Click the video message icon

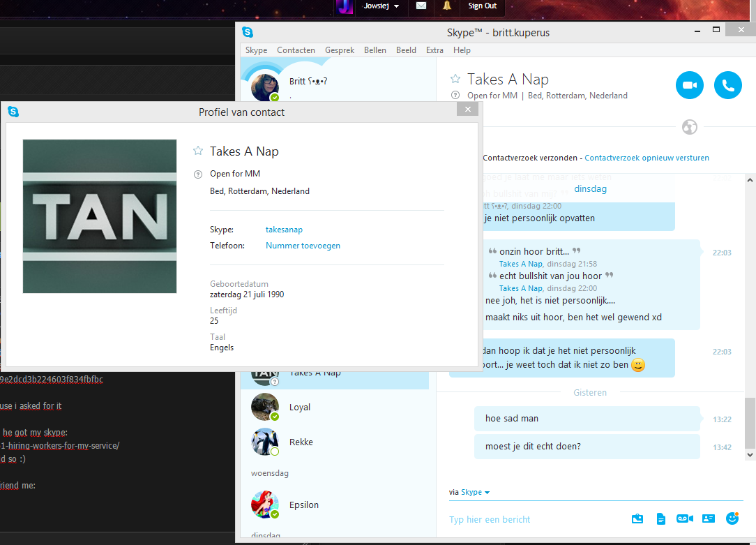click(x=685, y=518)
